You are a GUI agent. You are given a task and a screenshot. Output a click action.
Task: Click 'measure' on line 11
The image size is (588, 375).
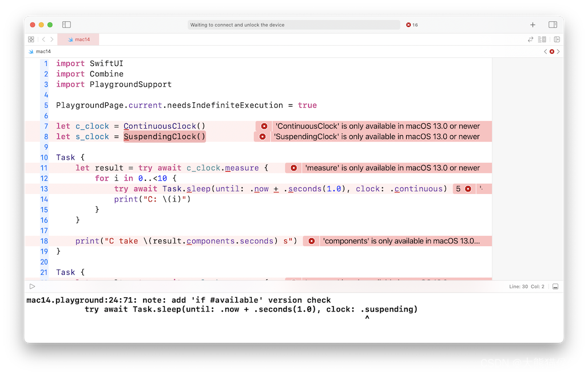tap(242, 168)
